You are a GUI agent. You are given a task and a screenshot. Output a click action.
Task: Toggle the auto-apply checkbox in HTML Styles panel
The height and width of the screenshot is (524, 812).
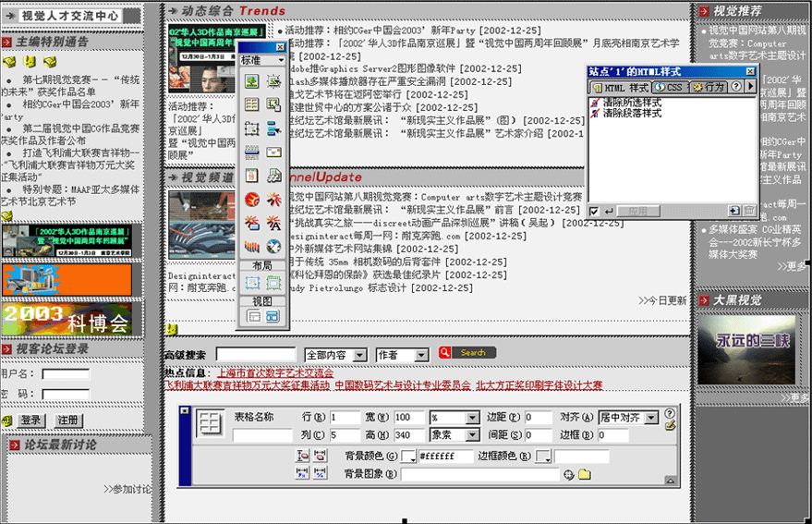point(594,212)
